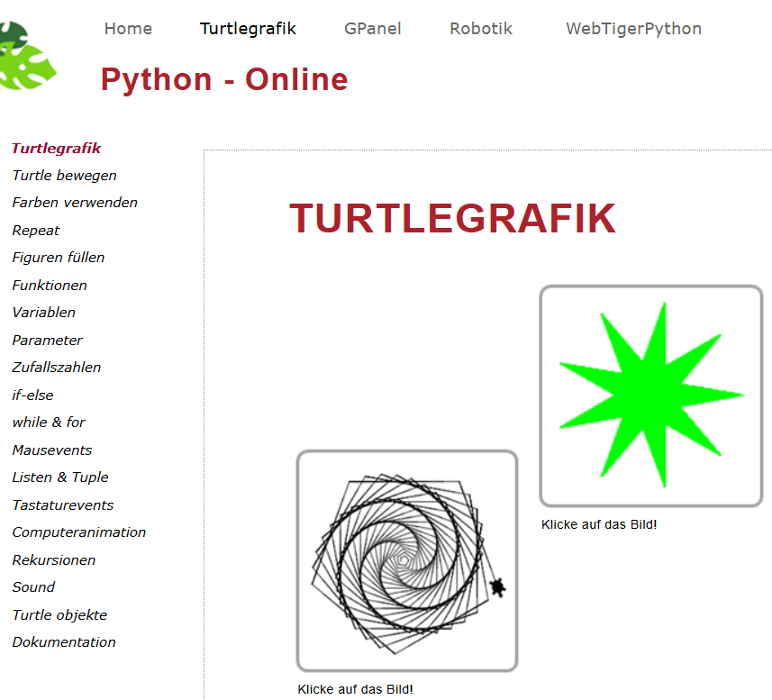Go to the Repeat chapter

pos(36,231)
